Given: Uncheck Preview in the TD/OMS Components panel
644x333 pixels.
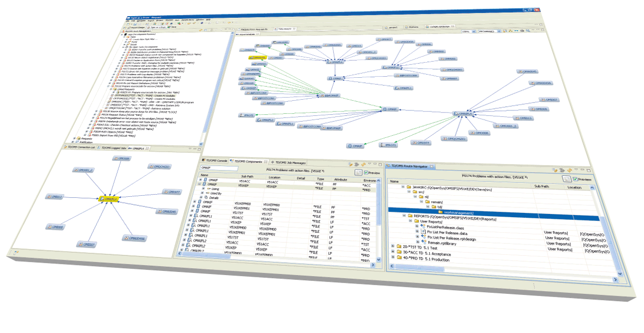Looking at the screenshot, I should click(x=366, y=172).
